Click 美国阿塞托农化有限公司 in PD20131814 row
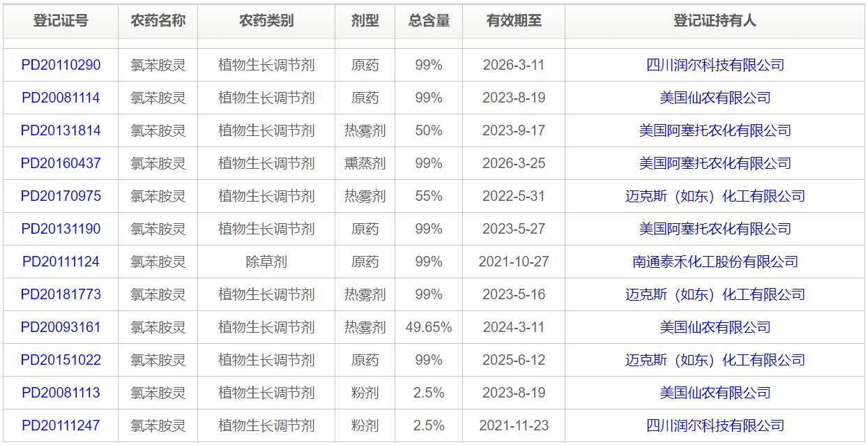Image resolution: width=868 pixels, height=445 pixels. tap(715, 130)
